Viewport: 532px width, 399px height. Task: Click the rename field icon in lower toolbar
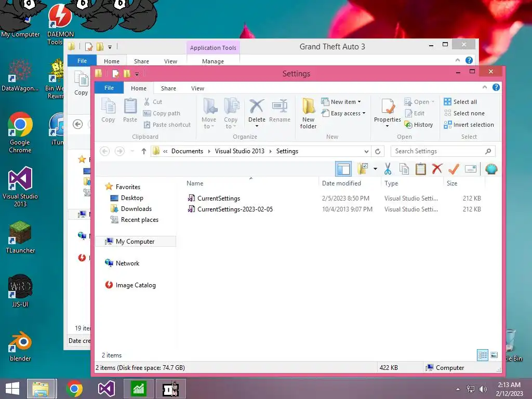point(471,169)
